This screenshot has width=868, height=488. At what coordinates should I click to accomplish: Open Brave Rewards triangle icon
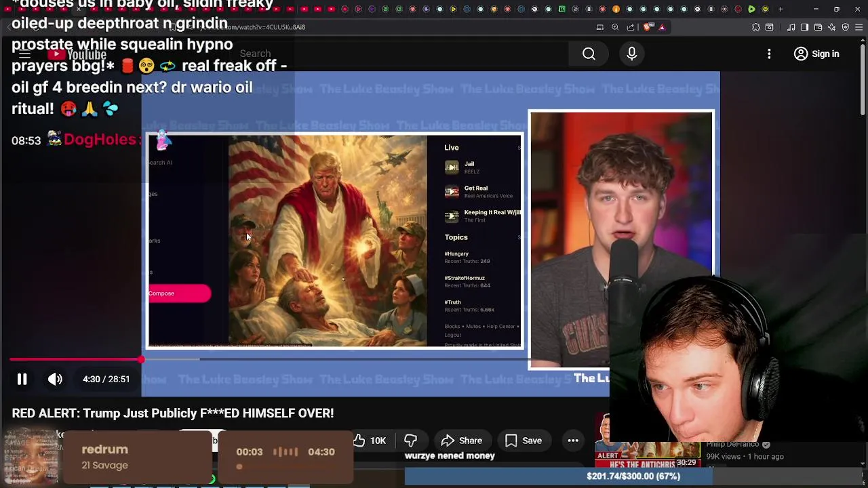point(662,27)
